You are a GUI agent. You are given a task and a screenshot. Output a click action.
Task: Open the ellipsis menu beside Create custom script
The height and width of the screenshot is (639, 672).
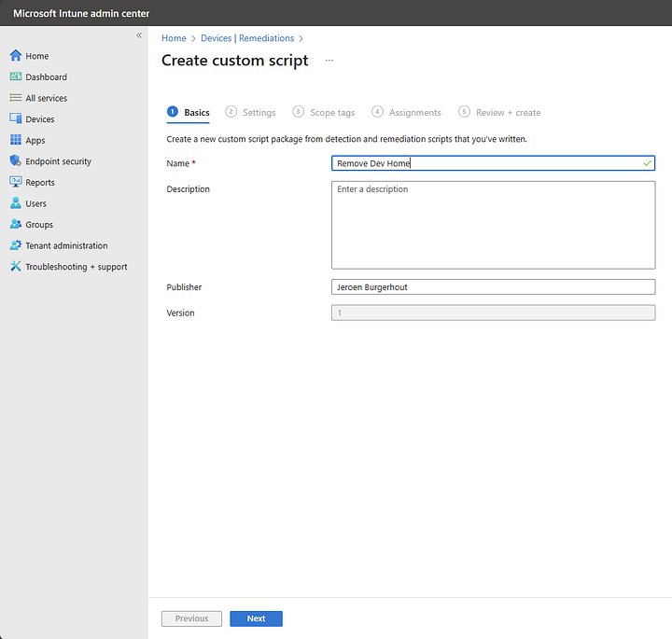tap(329, 61)
